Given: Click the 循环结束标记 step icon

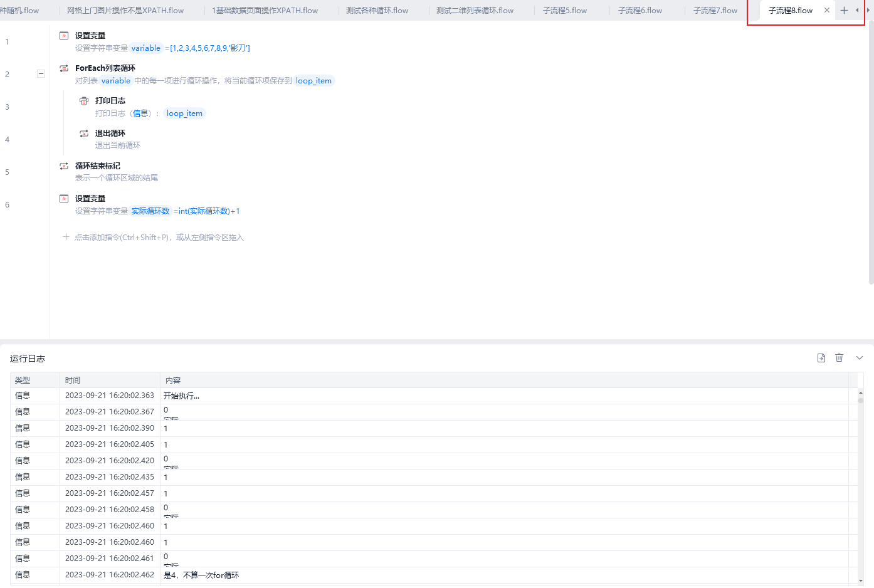Looking at the screenshot, I should pos(64,166).
